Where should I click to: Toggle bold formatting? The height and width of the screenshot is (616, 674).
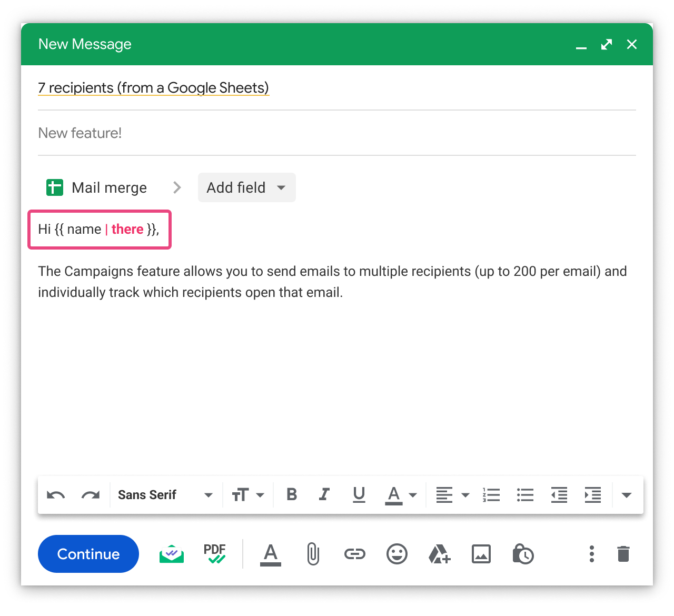(292, 495)
